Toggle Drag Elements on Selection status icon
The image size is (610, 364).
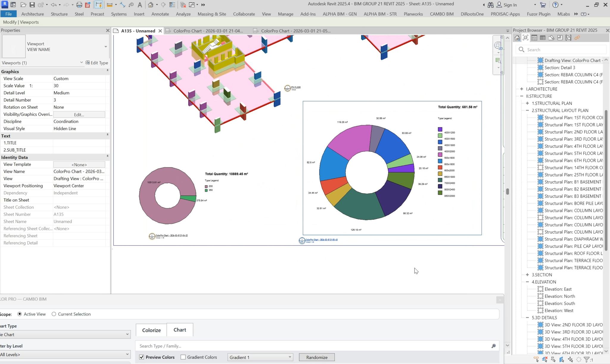(x=570, y=360)
